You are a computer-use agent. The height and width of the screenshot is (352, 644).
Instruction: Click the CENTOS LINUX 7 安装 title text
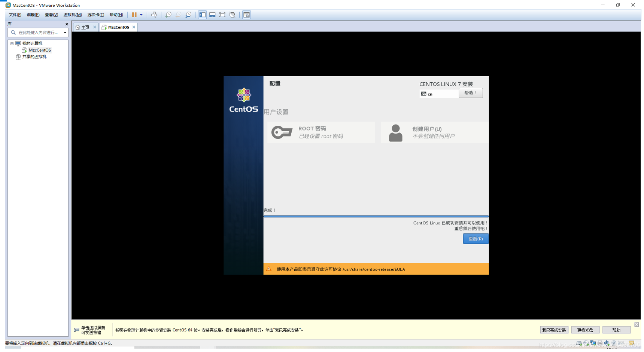[446, 84]
